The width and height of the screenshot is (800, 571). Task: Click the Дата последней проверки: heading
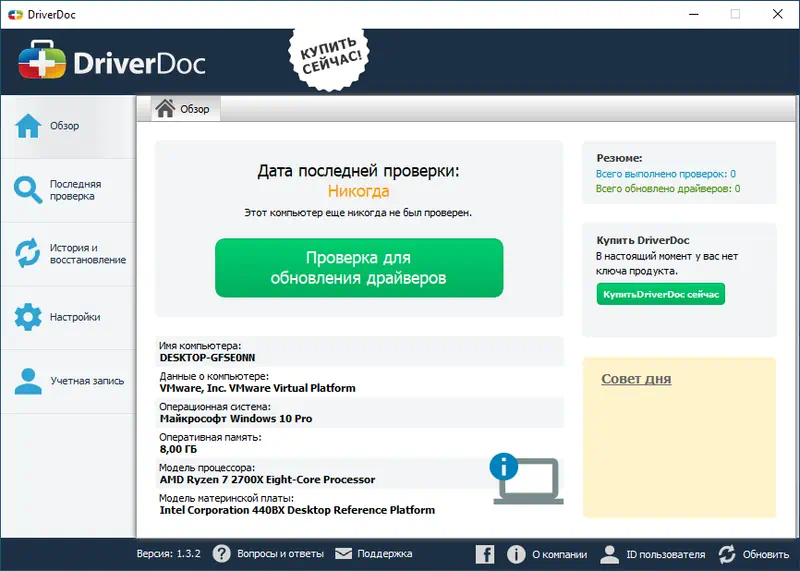point(358,170)
